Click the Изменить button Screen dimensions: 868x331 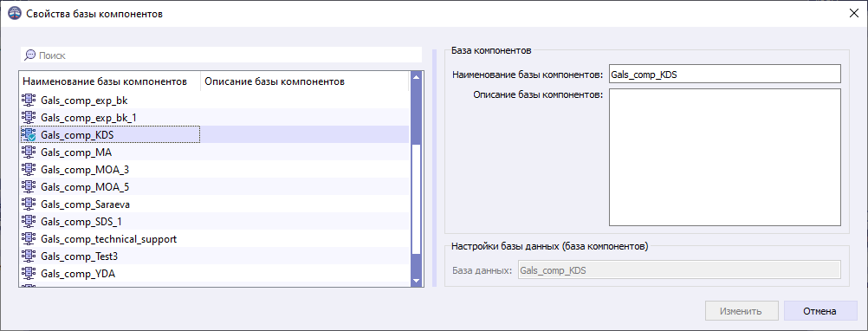pos(742,311)
